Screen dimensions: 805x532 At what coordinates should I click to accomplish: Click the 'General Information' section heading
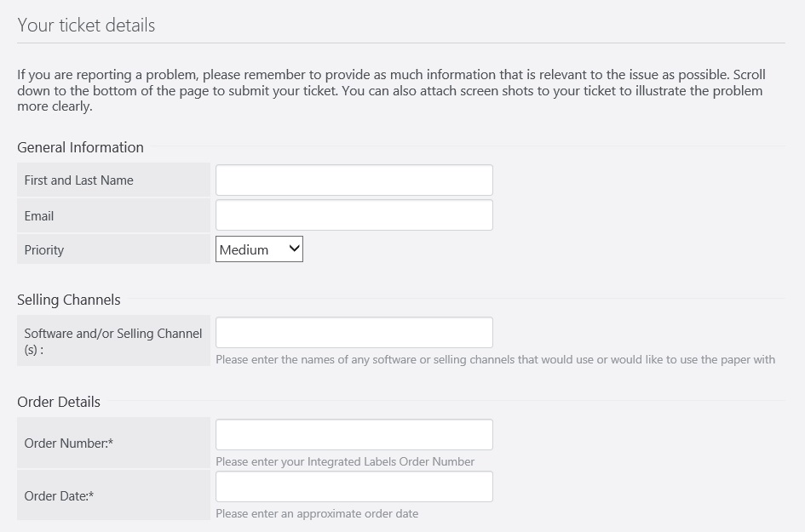coord(81,147)
